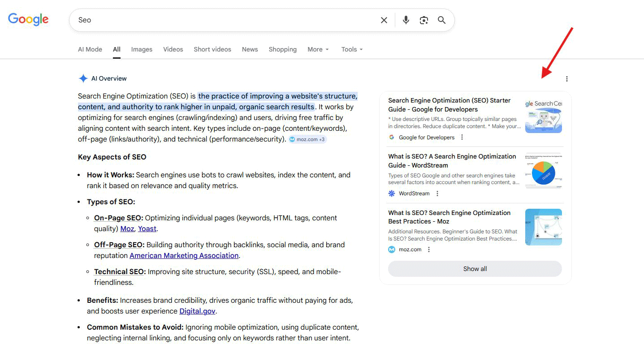Viewport: 644px width, 344px height.
Task: Open American Marketing Association link
Action: tap(184, 255)
